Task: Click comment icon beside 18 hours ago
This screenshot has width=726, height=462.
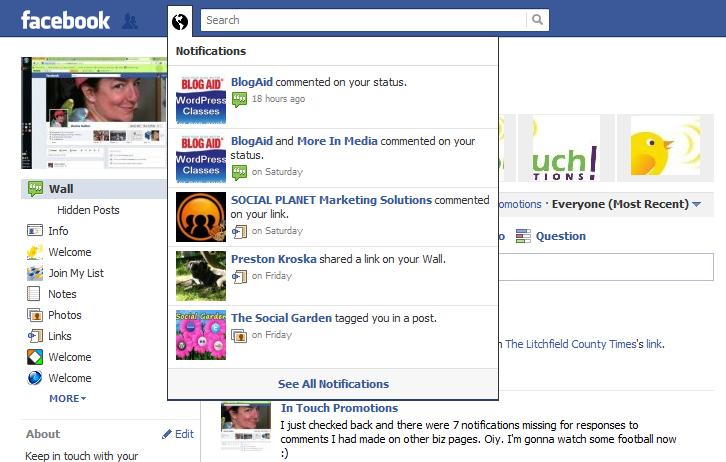Action: pos(239,99)
